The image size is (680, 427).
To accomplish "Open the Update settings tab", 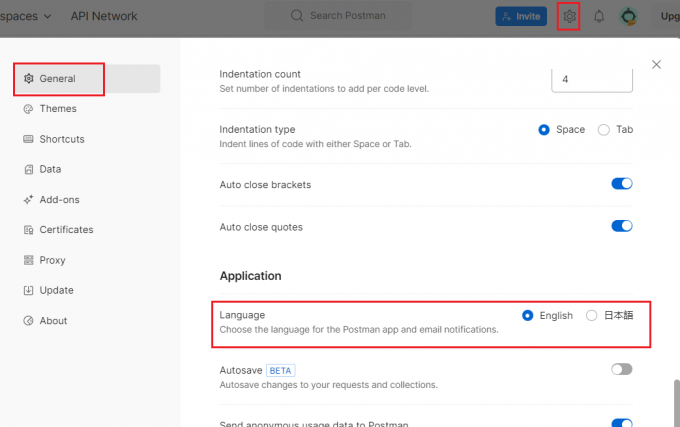I will point(56,290).
